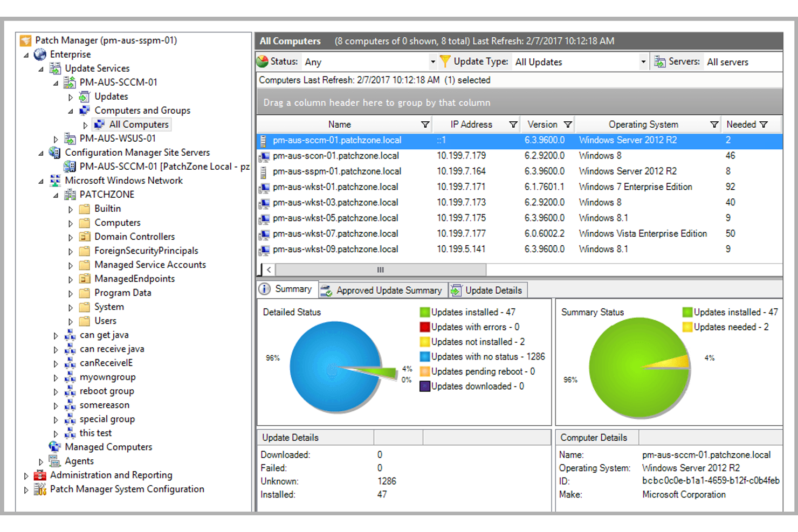
Task: Click the Patch Manager System Configuration icon
Action: [x=39, y=489]
